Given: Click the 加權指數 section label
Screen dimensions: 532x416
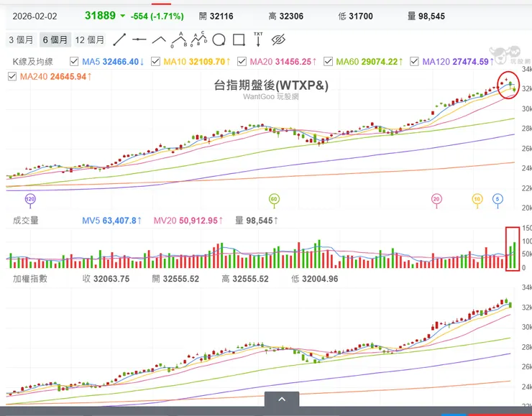Looking at the screenshot, I should click(x=30, y=279).
